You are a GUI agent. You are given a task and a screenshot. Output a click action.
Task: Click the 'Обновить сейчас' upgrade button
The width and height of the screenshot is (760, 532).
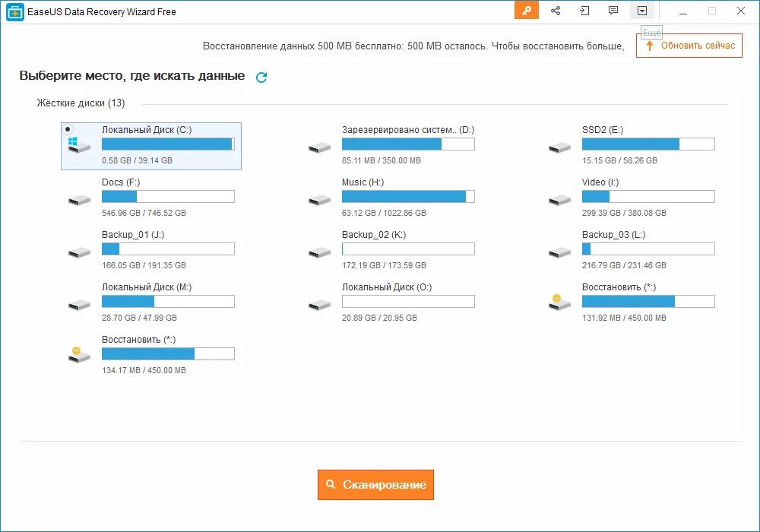pos(689,46)
